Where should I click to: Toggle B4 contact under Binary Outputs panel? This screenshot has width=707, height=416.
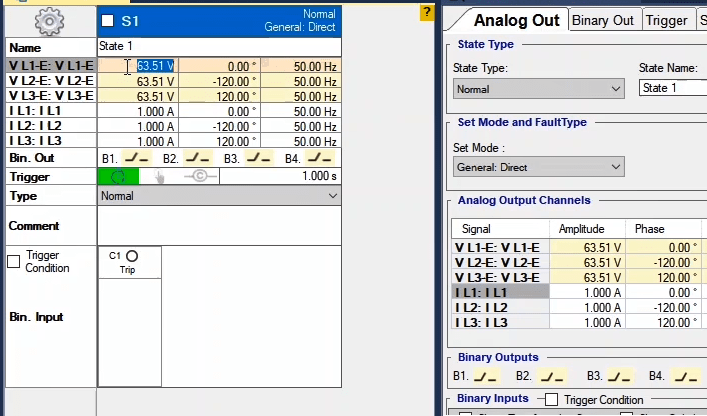click(685, 377)
